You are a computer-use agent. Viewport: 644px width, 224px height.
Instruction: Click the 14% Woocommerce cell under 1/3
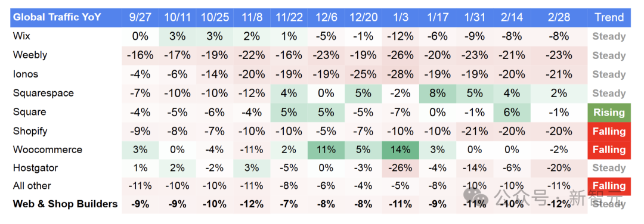click(401, 150)
